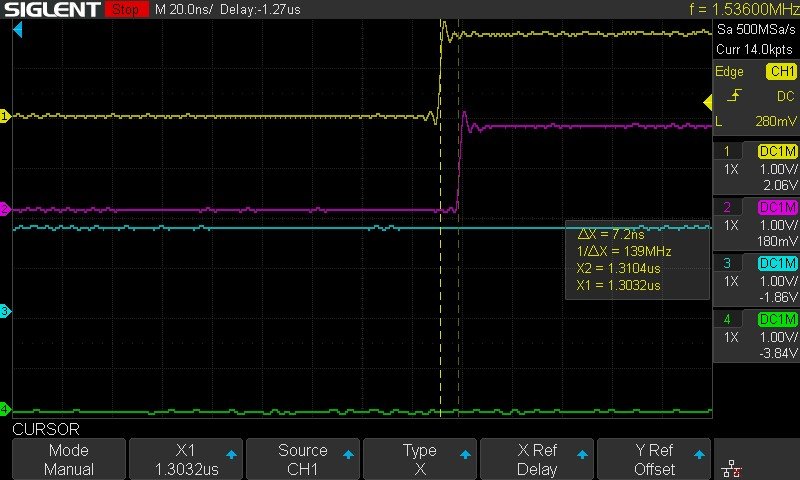800x480 pixels.
Task: Click the magenta channel 2 ground marker
Action: [x=5, y=209]
